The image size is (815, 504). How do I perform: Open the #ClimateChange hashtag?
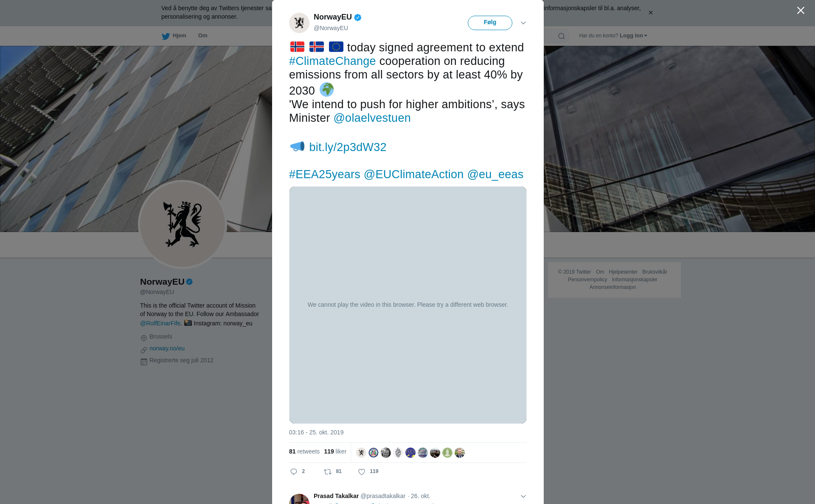[332, 61]
